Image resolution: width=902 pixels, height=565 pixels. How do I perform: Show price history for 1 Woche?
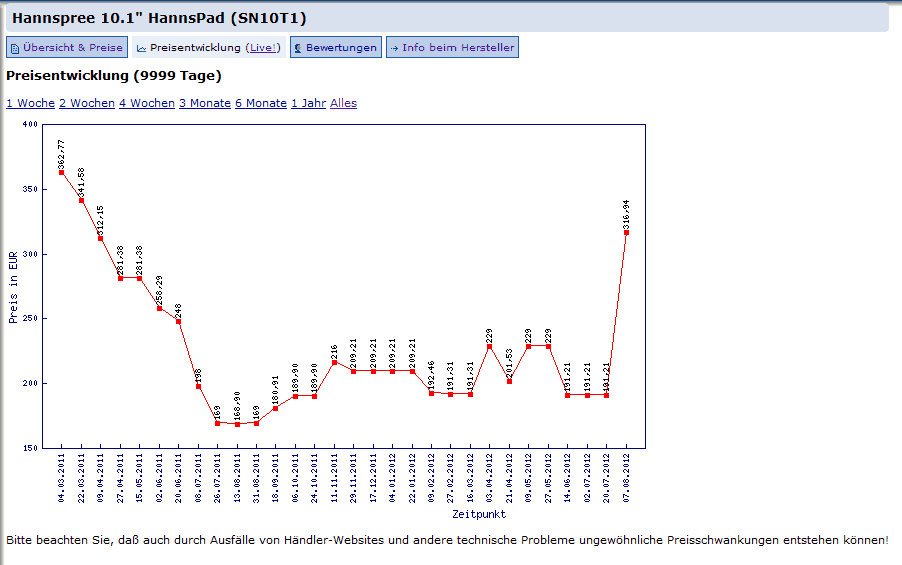(30, 103)
